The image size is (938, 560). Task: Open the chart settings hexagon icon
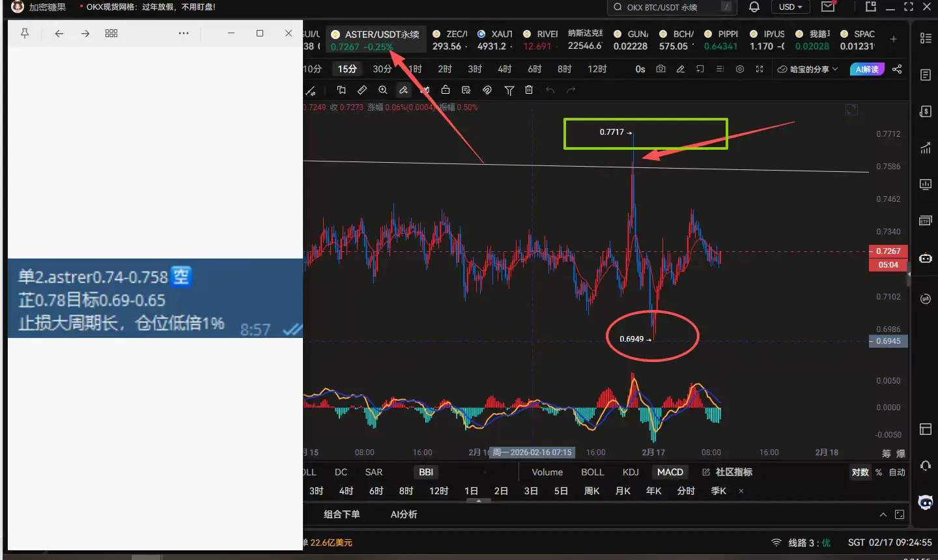pos(740,69)
